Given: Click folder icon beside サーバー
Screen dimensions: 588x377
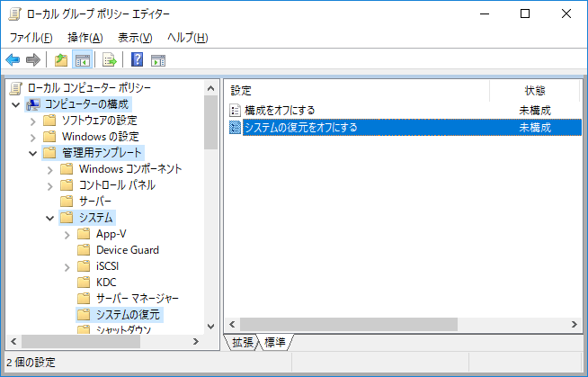Looking at the screenshot, I should point(67,201).
